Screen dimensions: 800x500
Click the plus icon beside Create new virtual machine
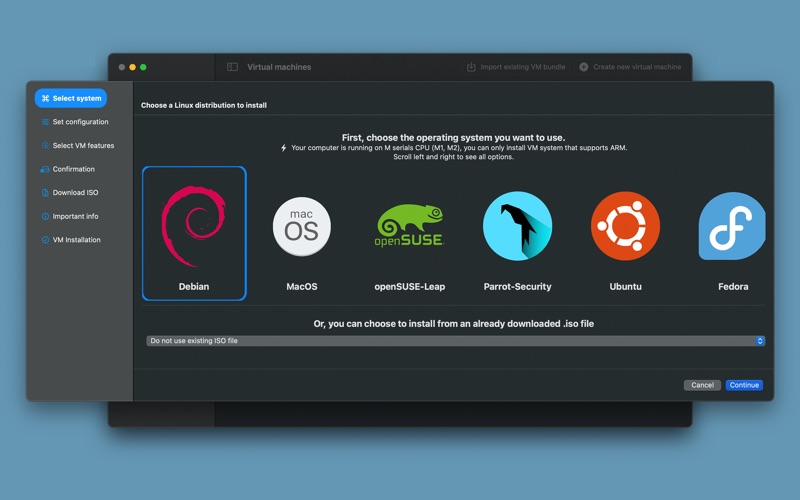(x=584, y=67)
